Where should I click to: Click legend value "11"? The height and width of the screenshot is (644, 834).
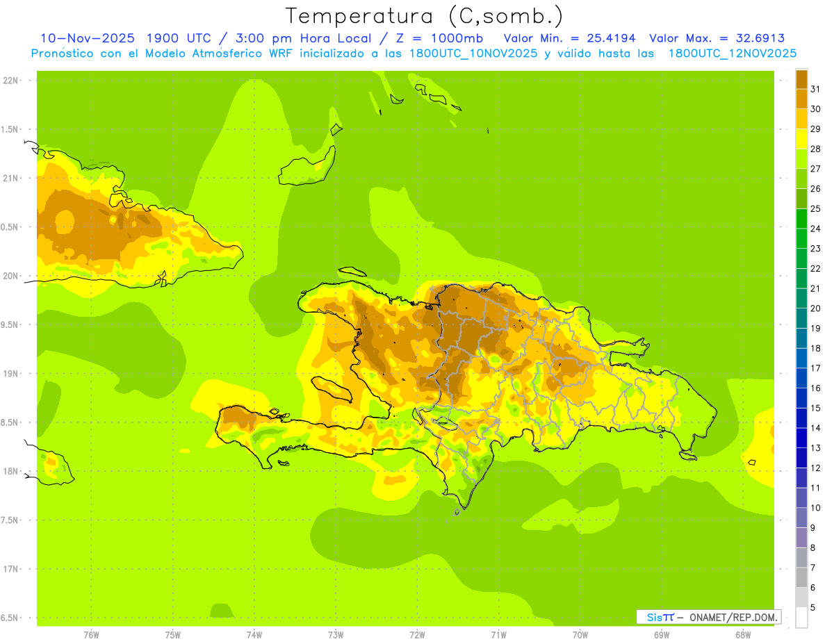point(816,488)
